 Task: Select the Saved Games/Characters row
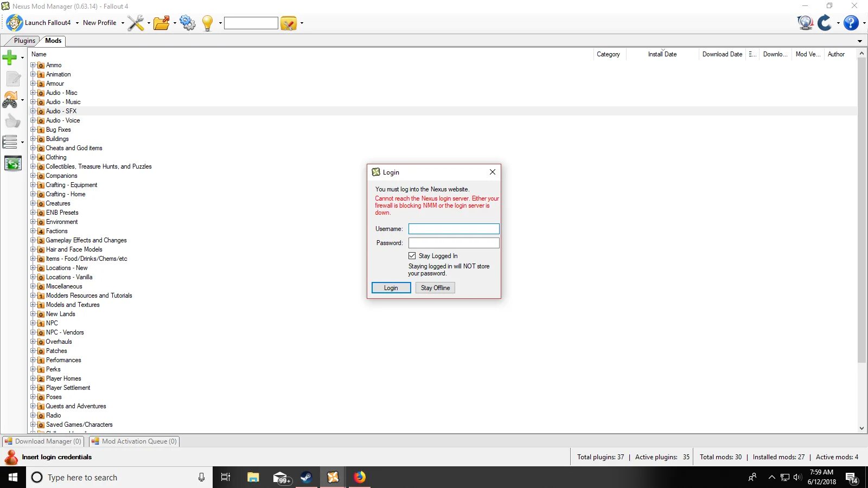click(x=444, y=425)
